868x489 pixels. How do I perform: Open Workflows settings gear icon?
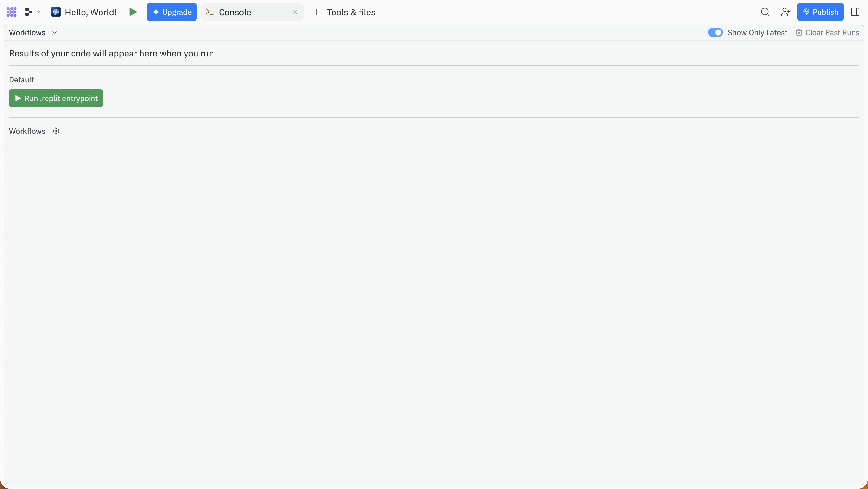56,131
